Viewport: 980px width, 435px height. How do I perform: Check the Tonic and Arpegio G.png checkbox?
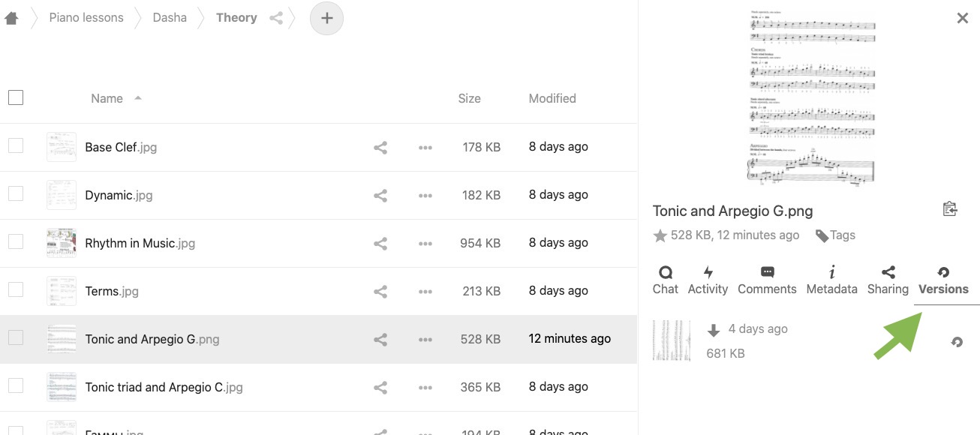[x=16, y=337]
